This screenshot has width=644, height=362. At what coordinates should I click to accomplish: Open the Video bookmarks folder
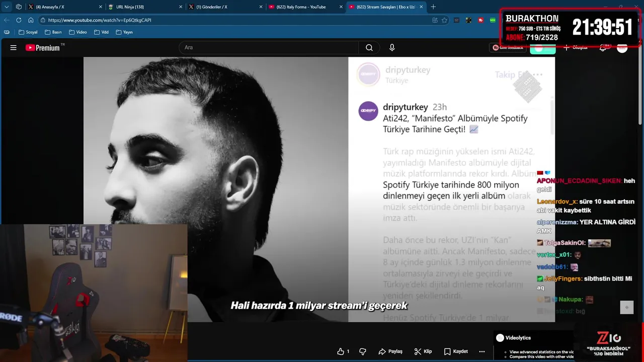[77, 32]
